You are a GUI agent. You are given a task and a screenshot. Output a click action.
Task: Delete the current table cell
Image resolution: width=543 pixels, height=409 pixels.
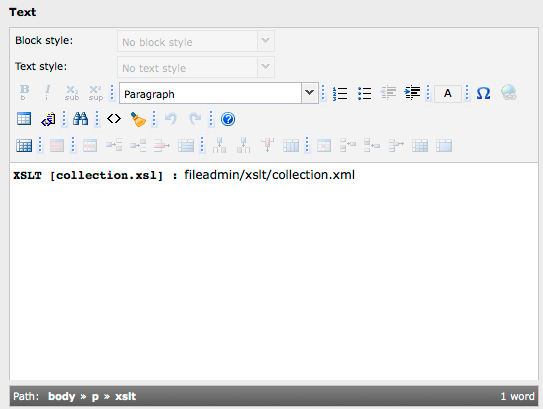pyautogui.click(x=396, y=145)
